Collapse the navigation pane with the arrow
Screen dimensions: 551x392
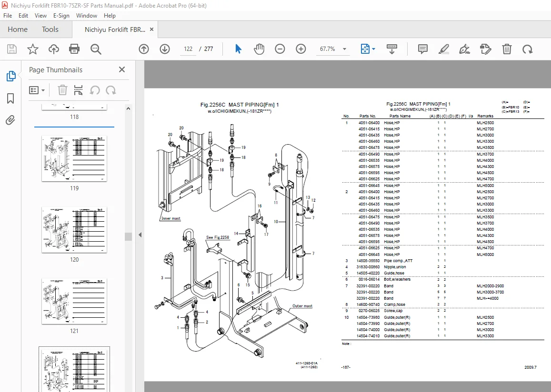(x=140, y=235)
